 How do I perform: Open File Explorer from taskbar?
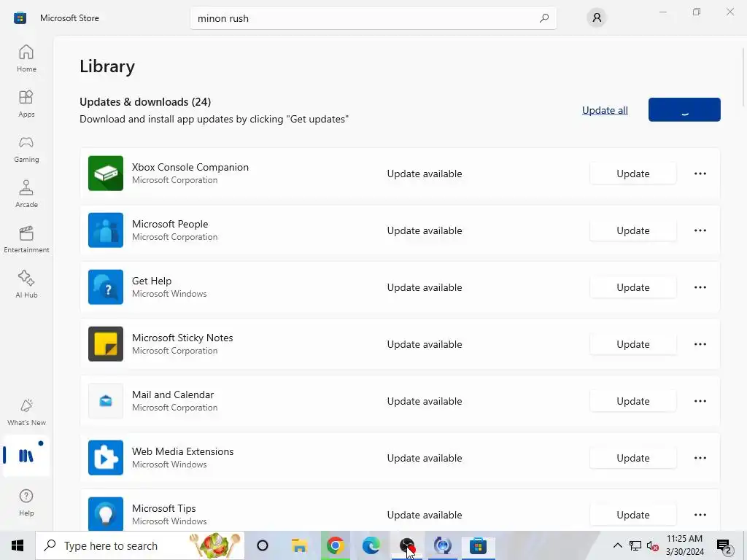coord(299,545)
